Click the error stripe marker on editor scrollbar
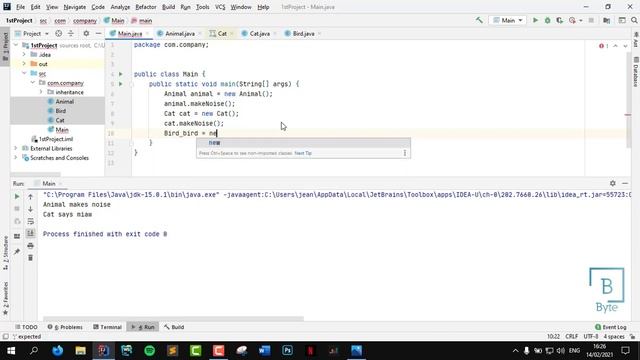The width and height of the screenshot is (640, 360). tap(628, 115)
